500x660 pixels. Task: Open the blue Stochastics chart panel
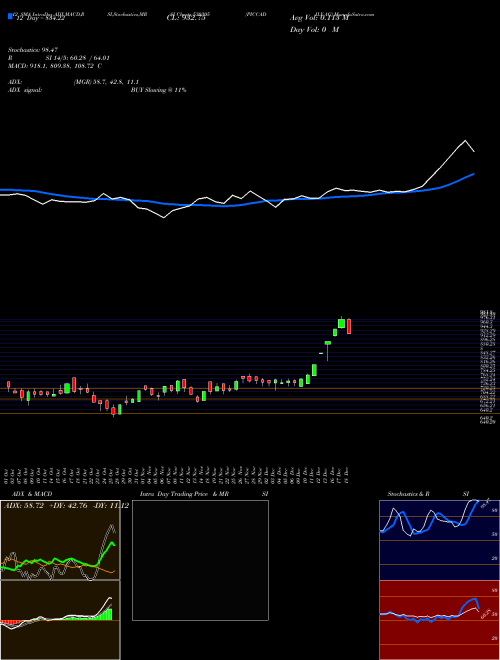(x=439, y=540)
